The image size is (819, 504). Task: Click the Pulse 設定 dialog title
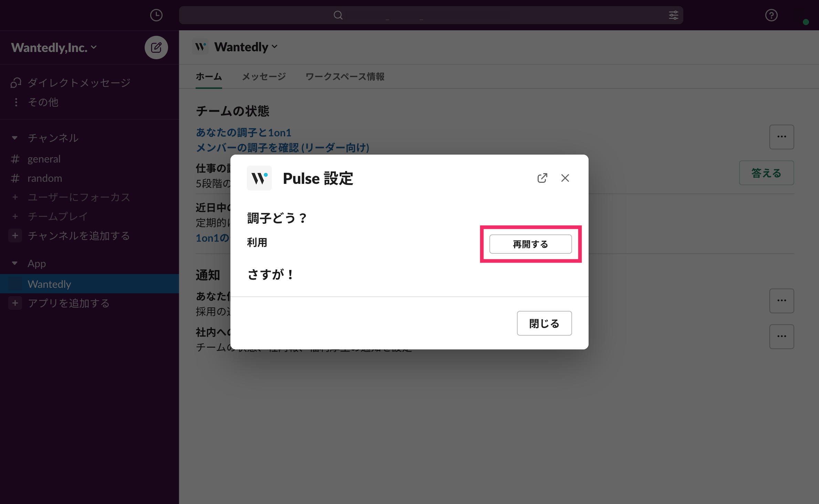tap(318, 178)
